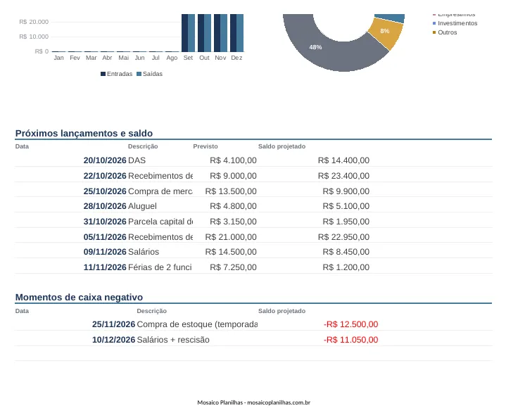Select the DAS description cell
Image resolution: width=506 pixels, height=420 pixels.
click(x=137, y=160)
